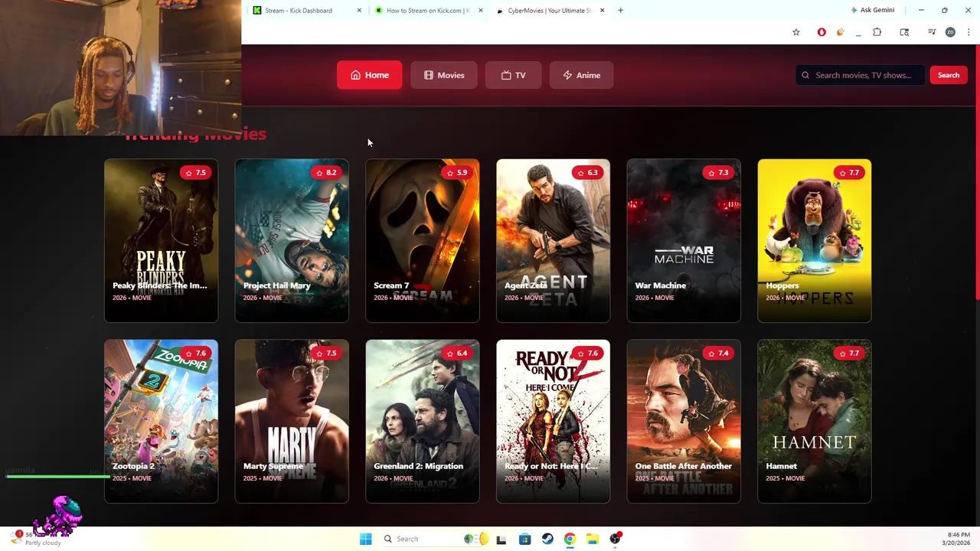Open the black taskbar app icon next to search
This screenshot has height=551, width=980.
pos(501,539)
